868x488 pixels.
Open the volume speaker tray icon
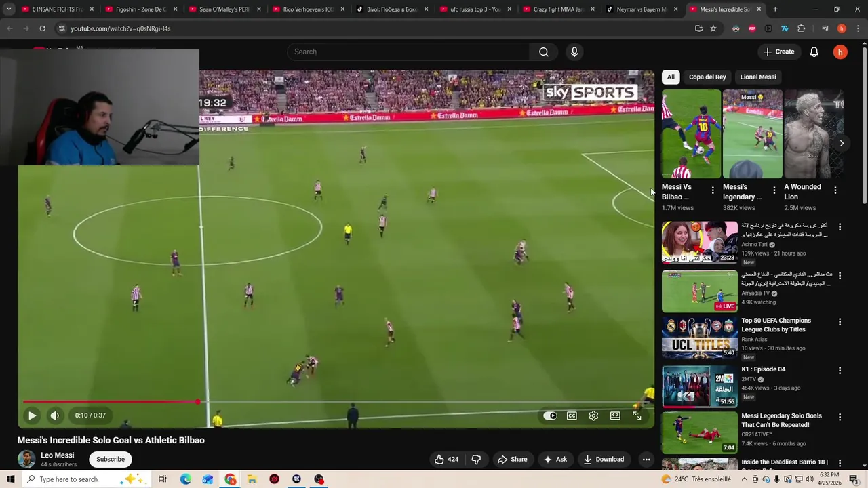click(x=810, y=479)
